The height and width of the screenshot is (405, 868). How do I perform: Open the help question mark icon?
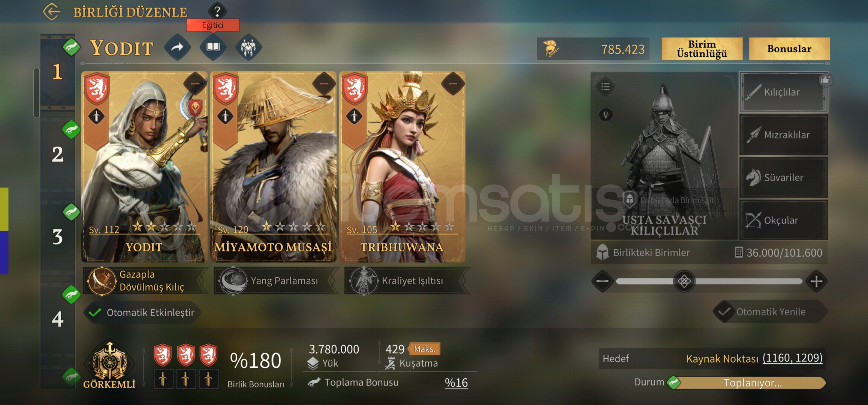pos(217,11)
